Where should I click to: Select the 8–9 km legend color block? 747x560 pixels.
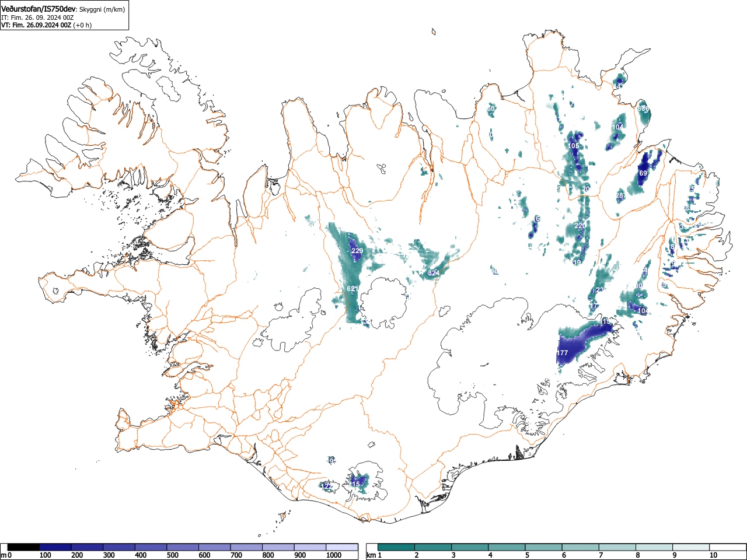[654, 547]
